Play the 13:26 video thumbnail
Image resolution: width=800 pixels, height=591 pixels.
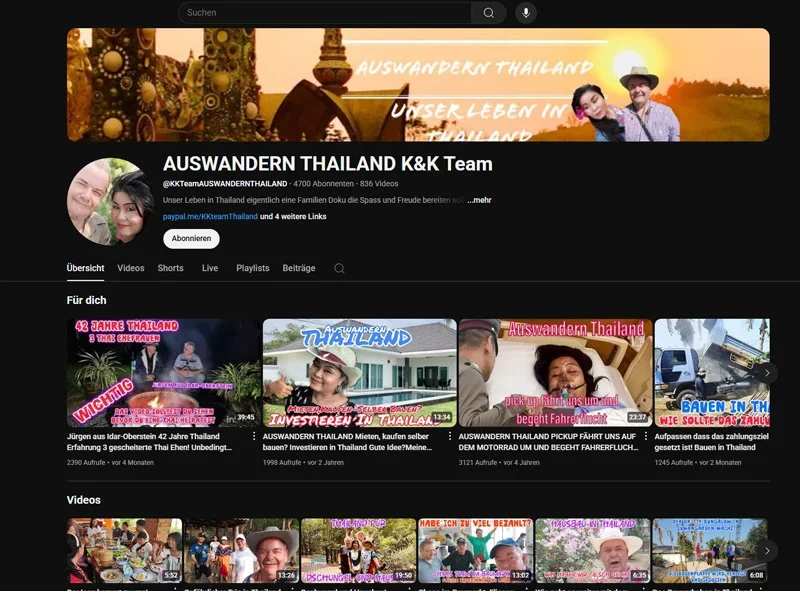[241, 551]
